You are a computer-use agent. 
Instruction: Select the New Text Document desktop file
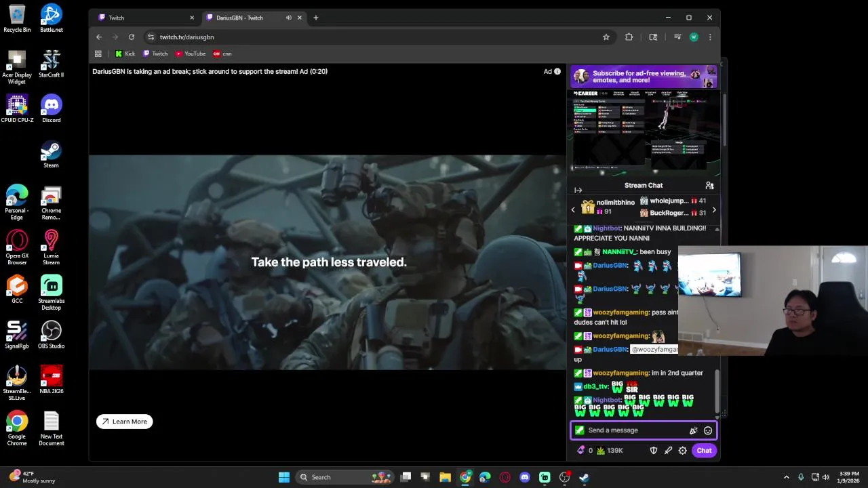click(52, 428)
